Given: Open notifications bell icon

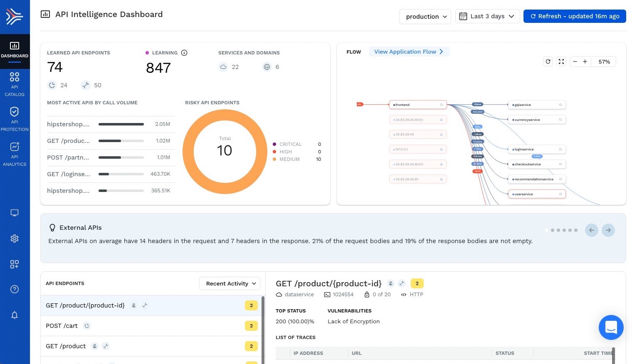Looking at the screenshot, I should click(15, 315).
